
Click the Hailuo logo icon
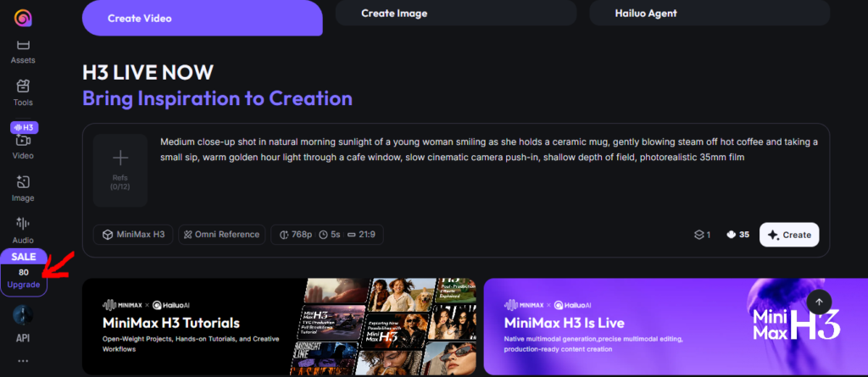(x=23, y=19)
